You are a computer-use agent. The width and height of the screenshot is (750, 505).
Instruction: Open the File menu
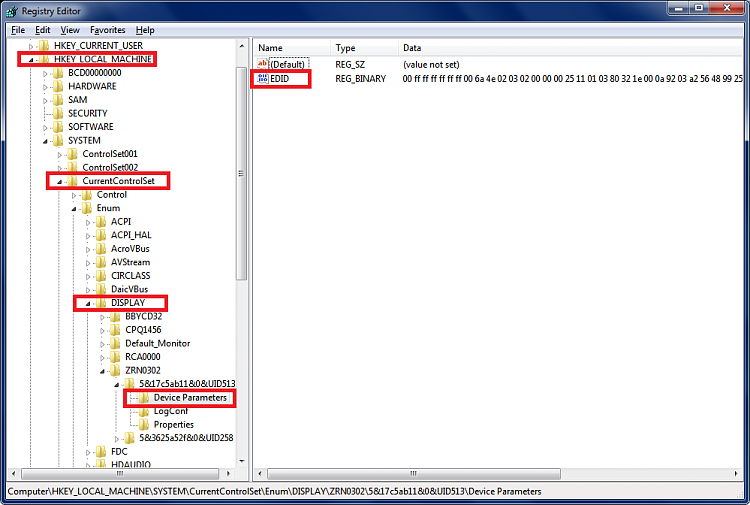click(18, 30)
